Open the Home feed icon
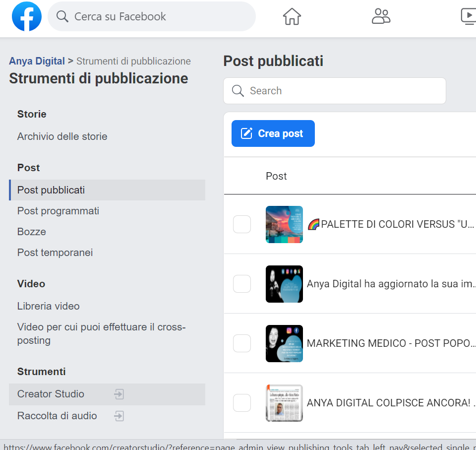The width and height of the screenshot is (476, 450). (292, 16)
